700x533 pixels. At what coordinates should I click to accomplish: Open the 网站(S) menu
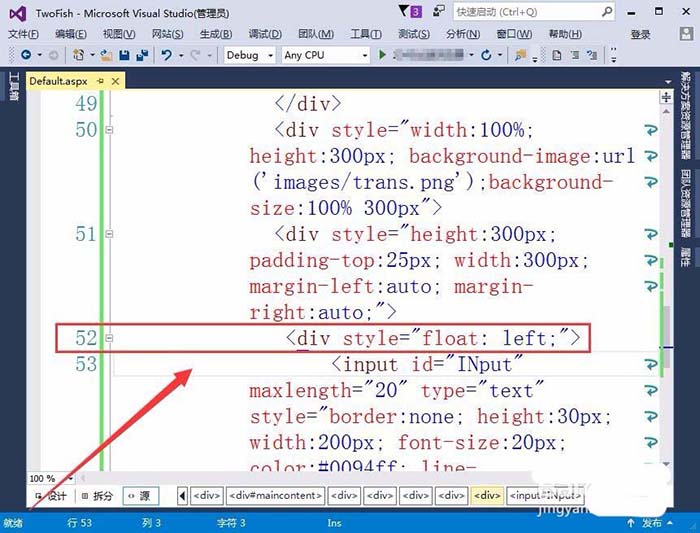coord(167,34)
